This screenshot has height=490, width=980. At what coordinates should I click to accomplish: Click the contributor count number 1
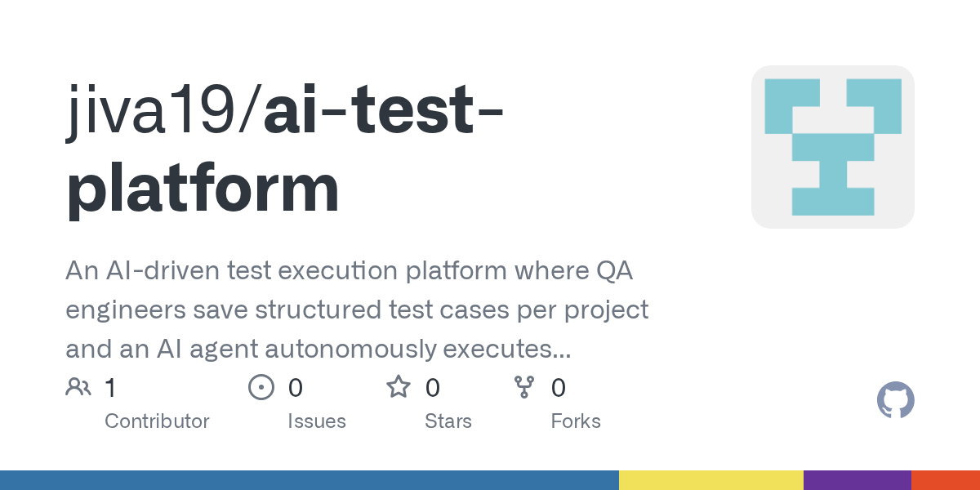point(110,387)
